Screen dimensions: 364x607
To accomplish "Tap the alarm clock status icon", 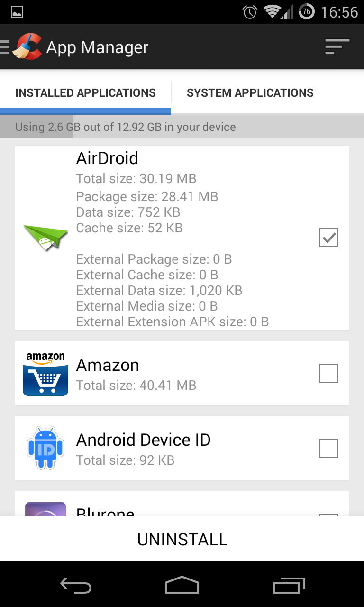I will [x=250, y=12].
